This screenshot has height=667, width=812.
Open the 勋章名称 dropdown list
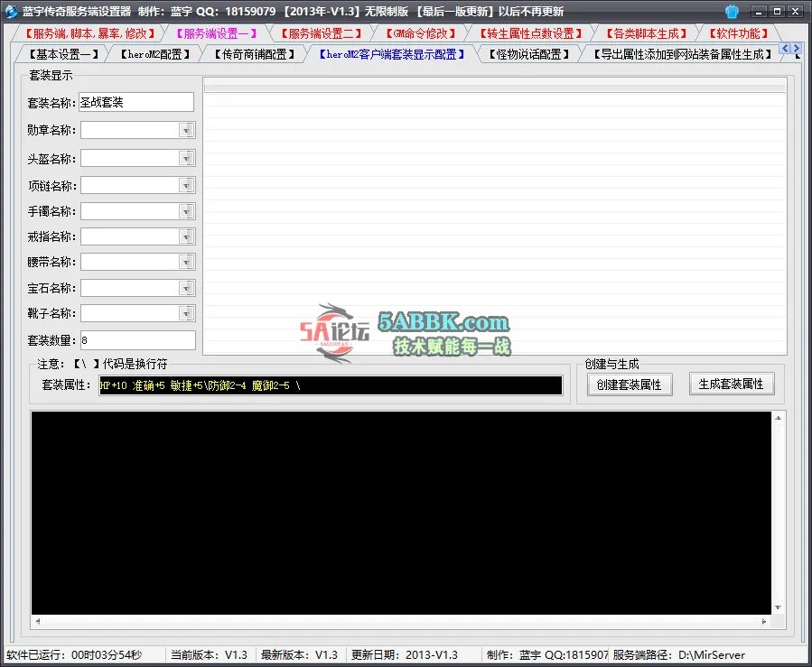coord(187,129)
